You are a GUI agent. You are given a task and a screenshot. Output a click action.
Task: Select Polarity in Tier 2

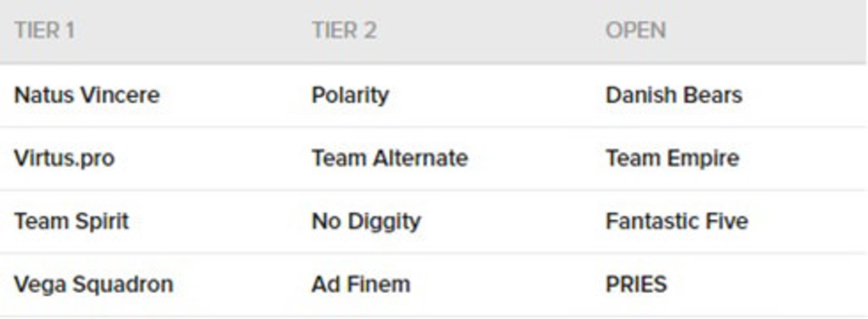pos(350,95)
